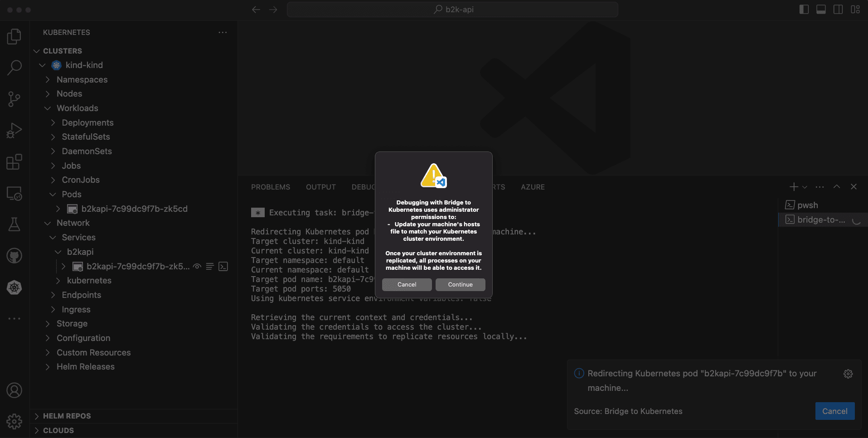Cancel the redirecting pod notification

[x=834, y=411]
